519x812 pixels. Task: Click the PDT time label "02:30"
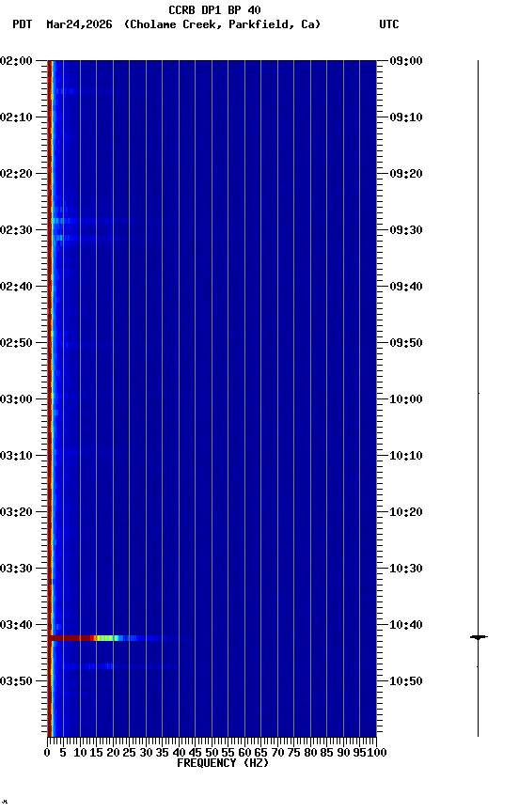click(x=16, y=230)
